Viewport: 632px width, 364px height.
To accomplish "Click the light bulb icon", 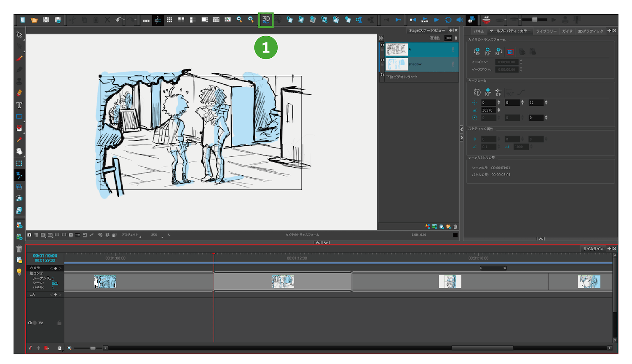I will pyautogui.click(x=19, y=272).
